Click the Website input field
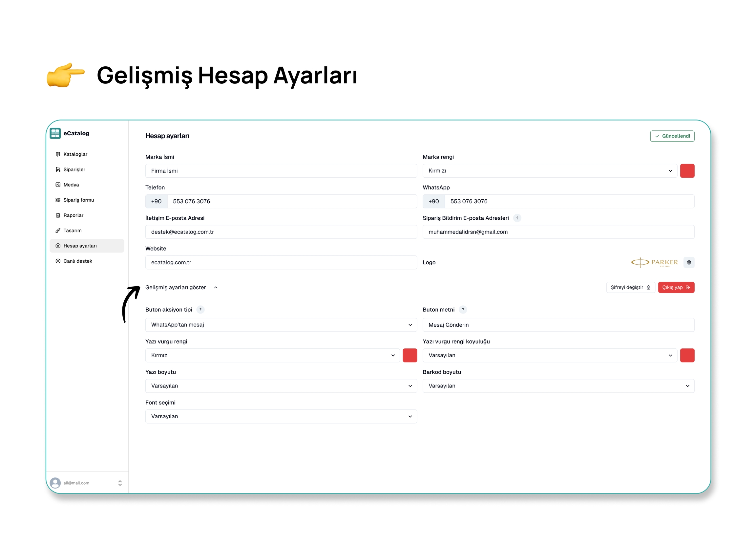Screen dimensions: 756x548 (x=281, y=262)
